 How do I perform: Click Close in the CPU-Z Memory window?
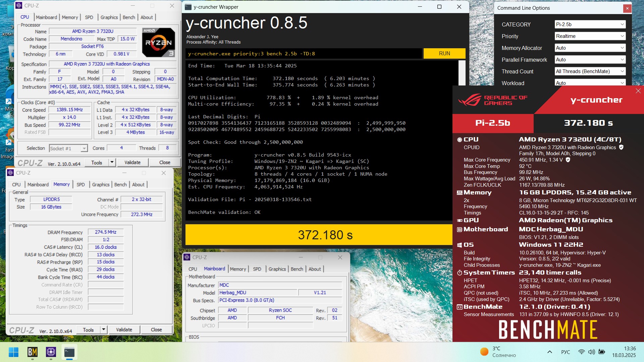156,330
